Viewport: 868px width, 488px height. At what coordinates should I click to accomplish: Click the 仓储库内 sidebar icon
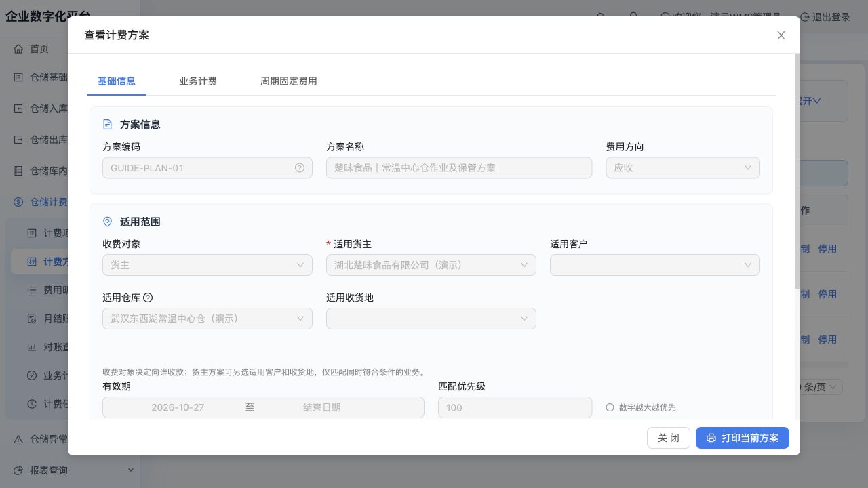18,171
